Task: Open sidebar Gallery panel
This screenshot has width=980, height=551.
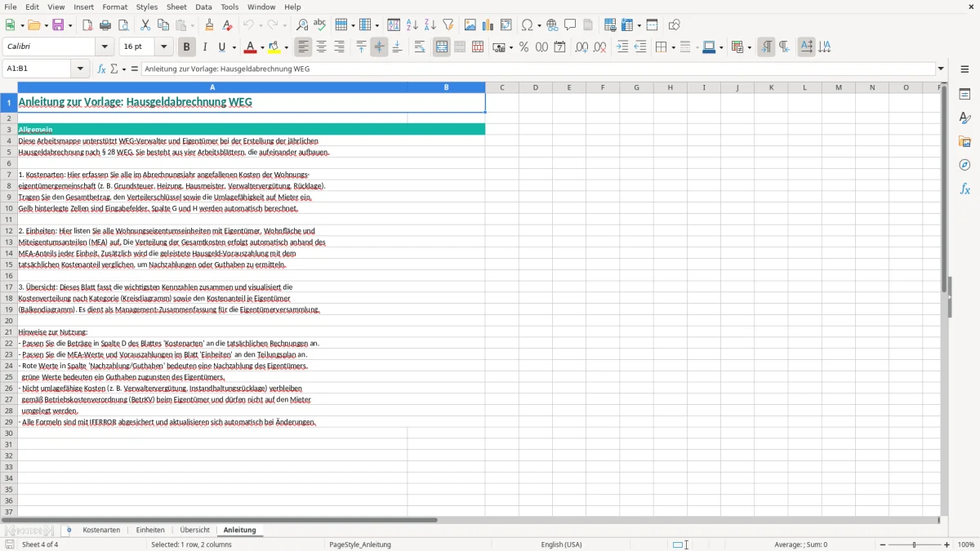Action: click(x=964, y=141)
